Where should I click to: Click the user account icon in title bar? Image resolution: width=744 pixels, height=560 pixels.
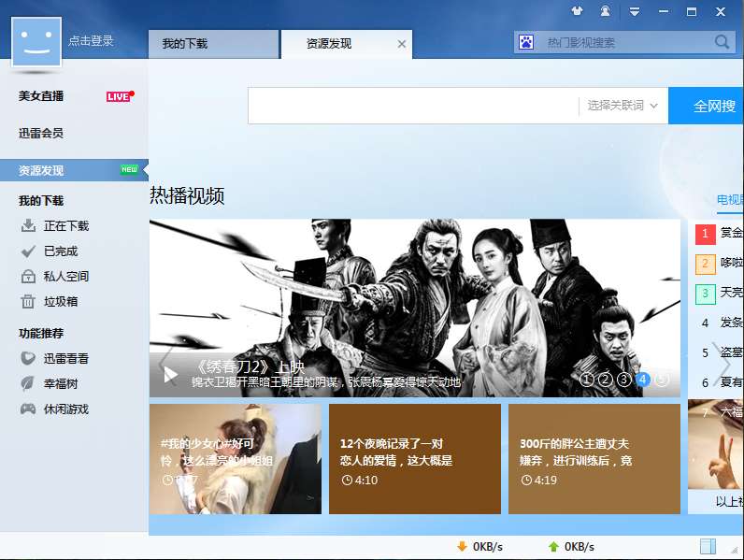(605, 11)
